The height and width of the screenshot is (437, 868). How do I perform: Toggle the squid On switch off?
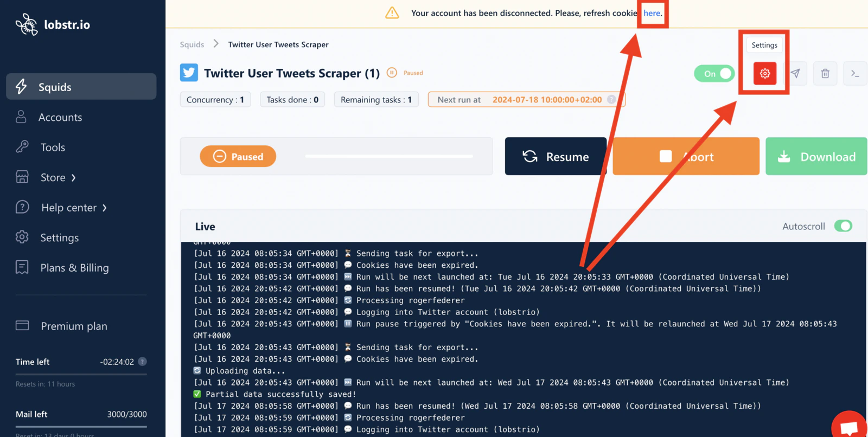(x=714, y=74)
